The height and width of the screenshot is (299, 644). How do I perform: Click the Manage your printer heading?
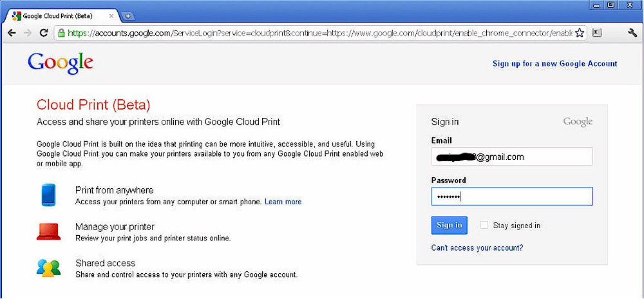tap(115, 227)
